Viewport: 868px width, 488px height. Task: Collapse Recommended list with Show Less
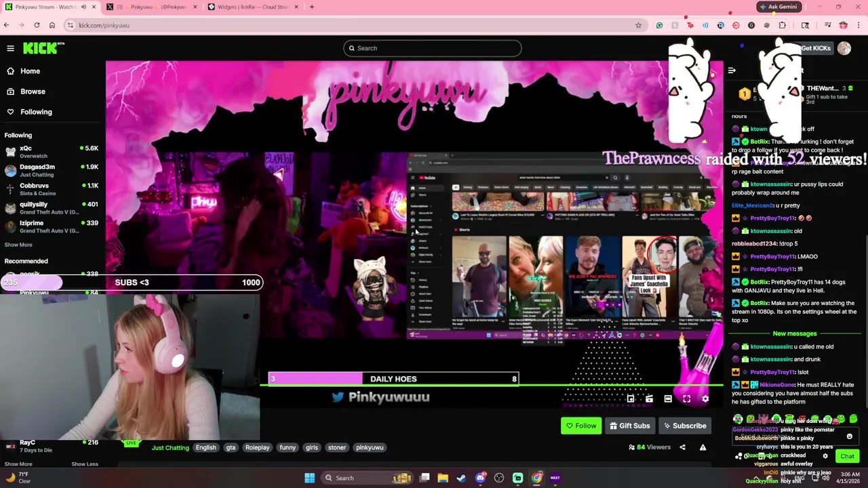(85, 464)
